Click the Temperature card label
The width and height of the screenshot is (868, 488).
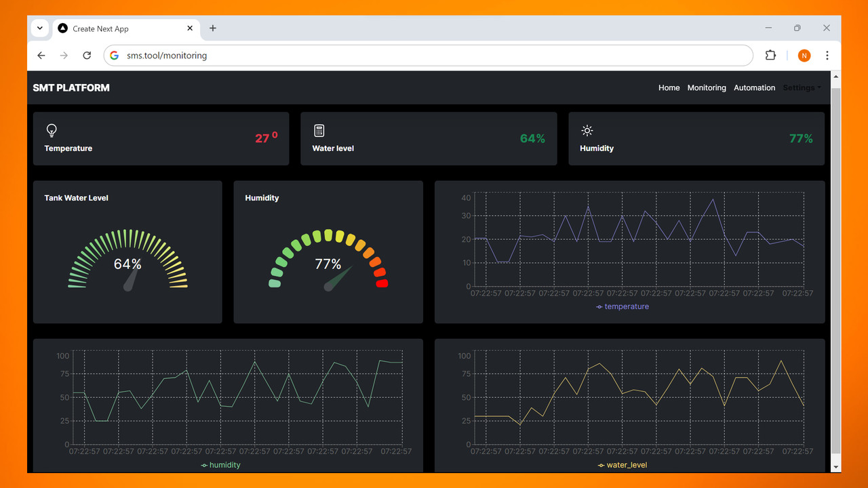(68, 148)
